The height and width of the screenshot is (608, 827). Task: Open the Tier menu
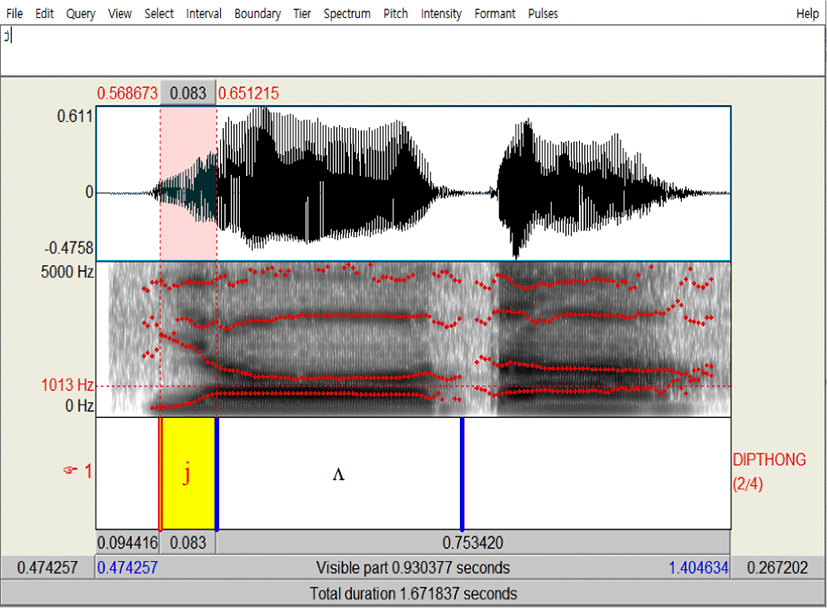(x=302, y=13)
